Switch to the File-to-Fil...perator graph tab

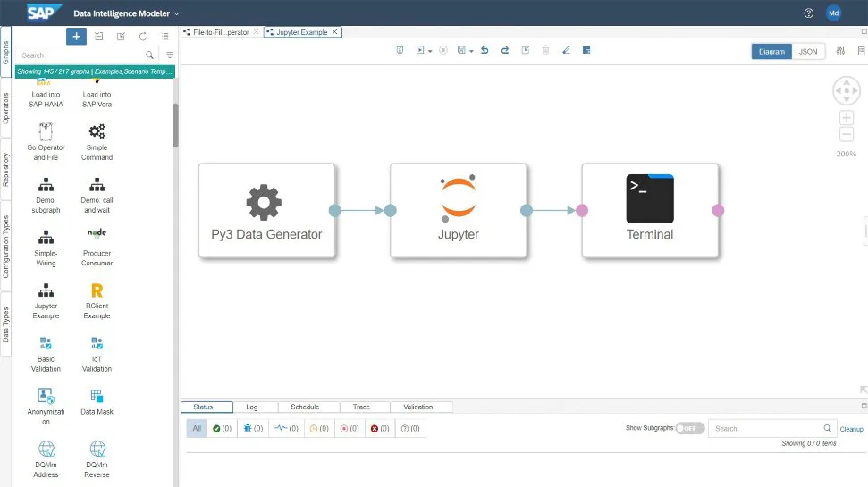[221, 32]
